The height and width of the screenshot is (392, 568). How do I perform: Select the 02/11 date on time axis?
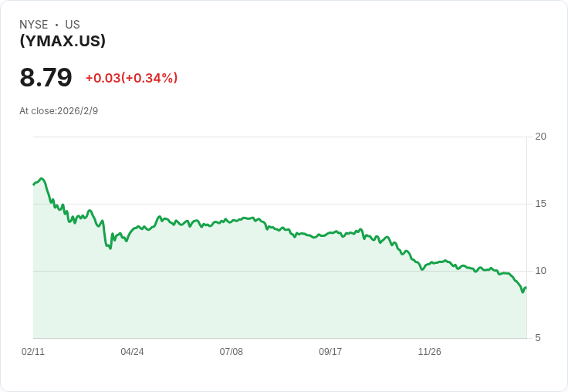[33, 352]
